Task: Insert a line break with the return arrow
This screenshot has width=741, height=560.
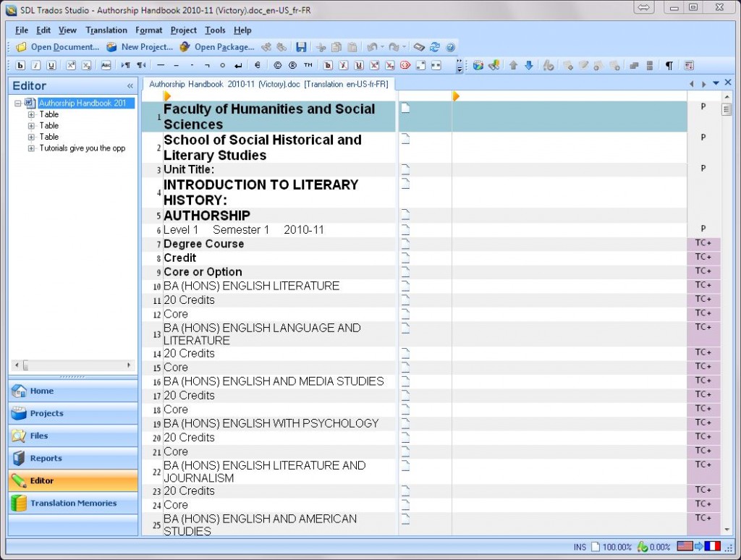Action: 238,66
